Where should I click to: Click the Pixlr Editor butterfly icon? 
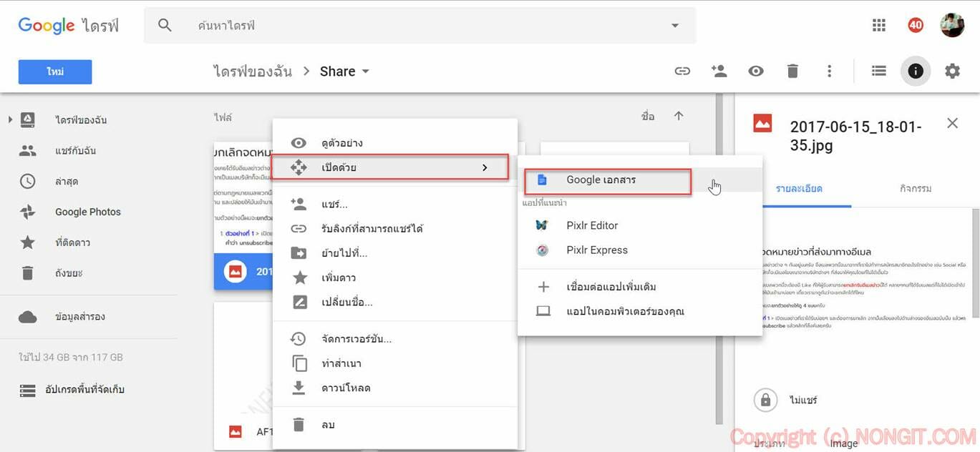click(543, 225)
